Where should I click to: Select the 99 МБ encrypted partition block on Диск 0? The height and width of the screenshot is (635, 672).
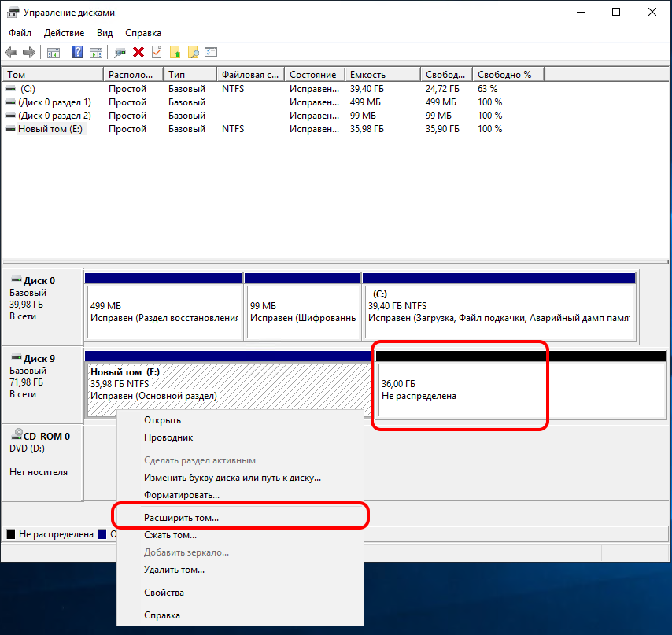tap(303, 307)
